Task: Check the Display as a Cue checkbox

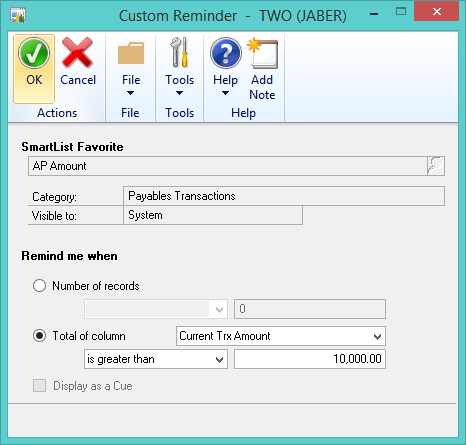Action: tap(39, 386)
